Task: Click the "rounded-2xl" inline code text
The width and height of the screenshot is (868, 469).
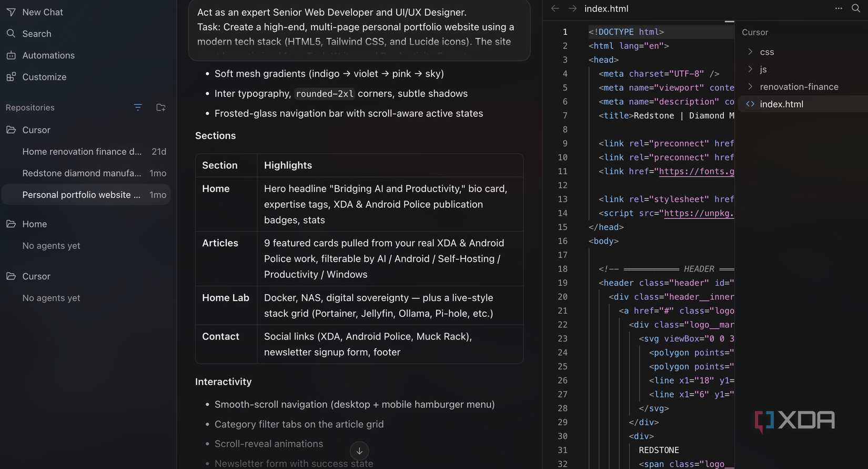Action: tap(325, 94)
